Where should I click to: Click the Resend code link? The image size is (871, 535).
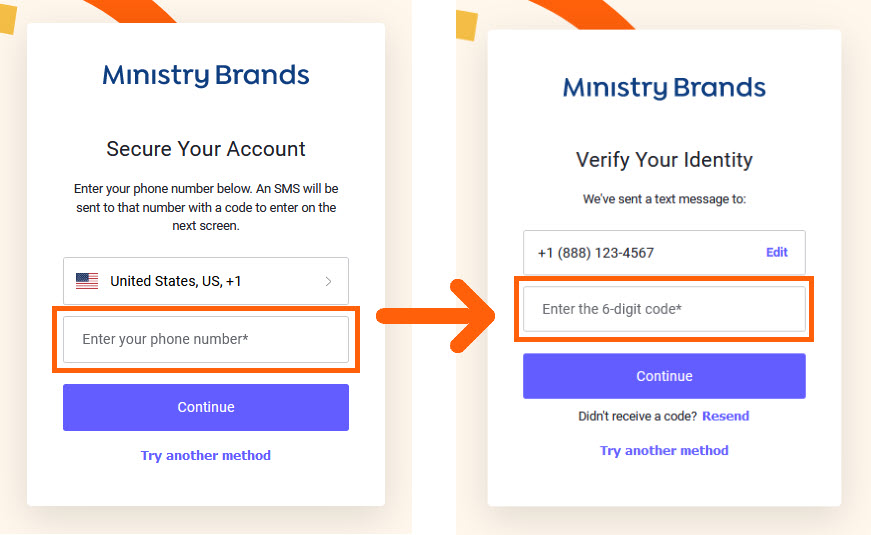coord(725,416)
